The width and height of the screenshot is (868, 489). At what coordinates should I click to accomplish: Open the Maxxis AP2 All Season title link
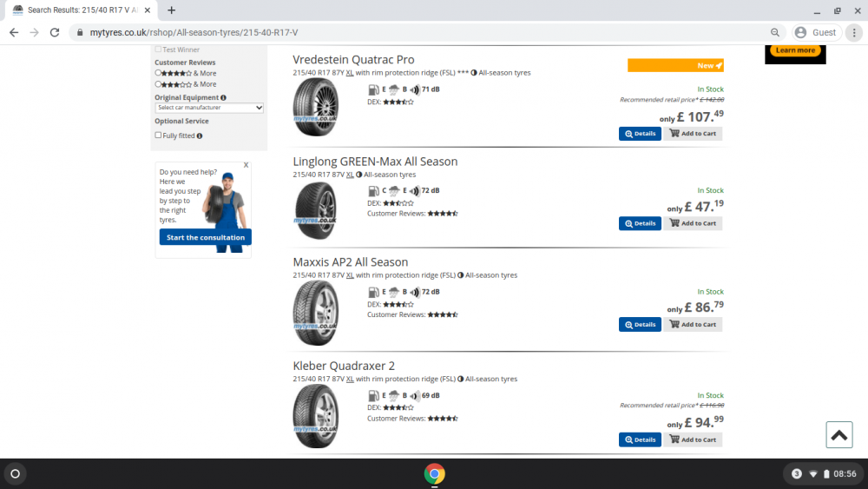click(x=351, y=262)
